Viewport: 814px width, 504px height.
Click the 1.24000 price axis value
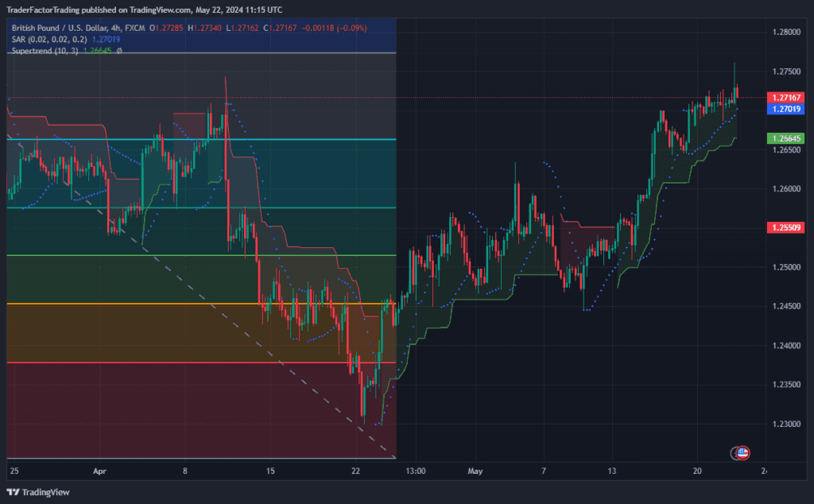click(786, 346)
